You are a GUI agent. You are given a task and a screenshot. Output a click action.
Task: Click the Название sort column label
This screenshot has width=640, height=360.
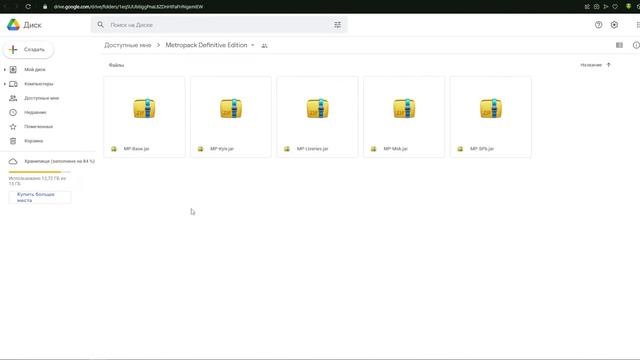coord(591,65)
